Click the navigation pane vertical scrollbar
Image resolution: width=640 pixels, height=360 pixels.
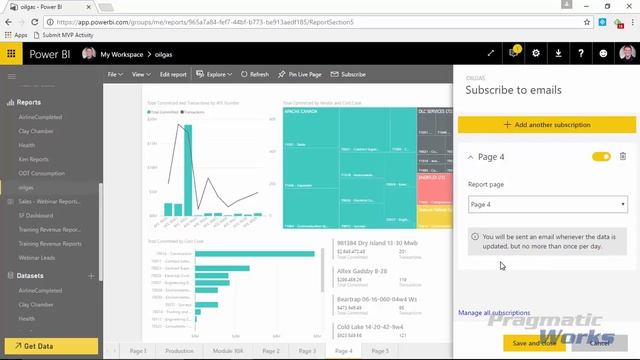coord(100,232)
